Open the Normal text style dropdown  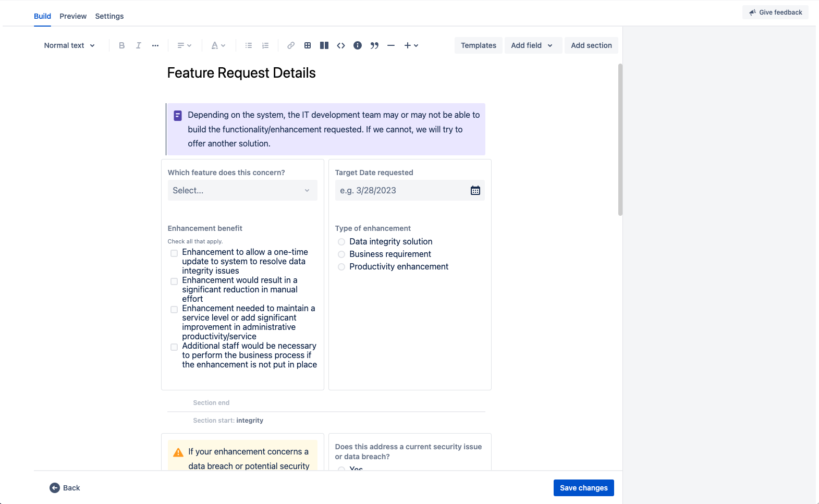tap(69, 45)
